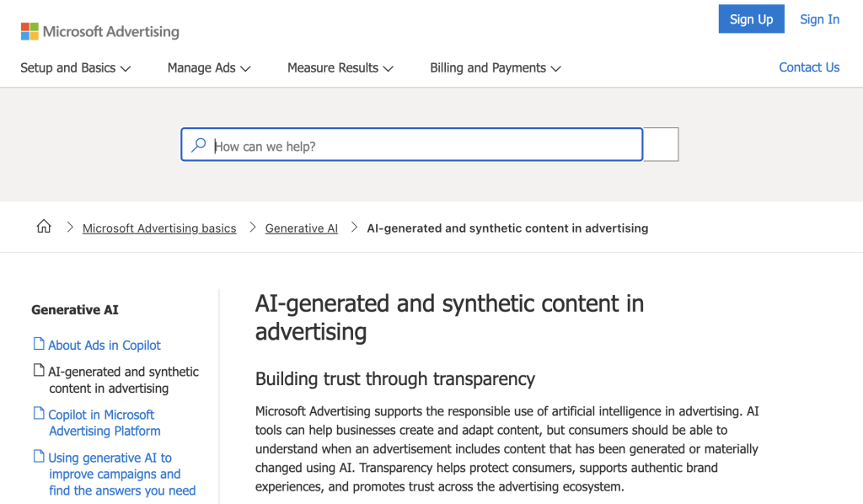Click the current page breadcrumb text
This screenshot has height=504, width=863.
tap(507, 228)
